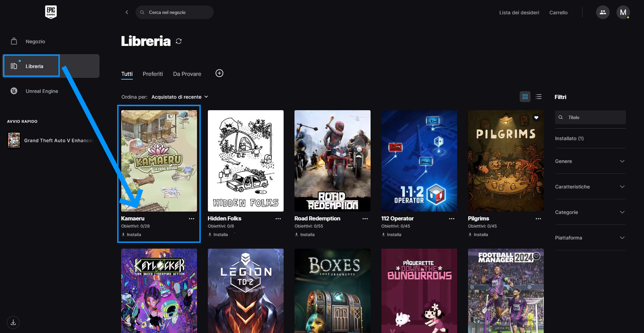
Task: Click the Titolo filter field
Action: click(x=590, y=117)
